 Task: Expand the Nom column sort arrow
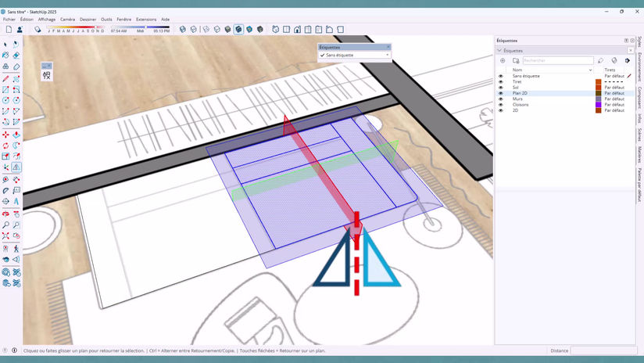point(590,70)
